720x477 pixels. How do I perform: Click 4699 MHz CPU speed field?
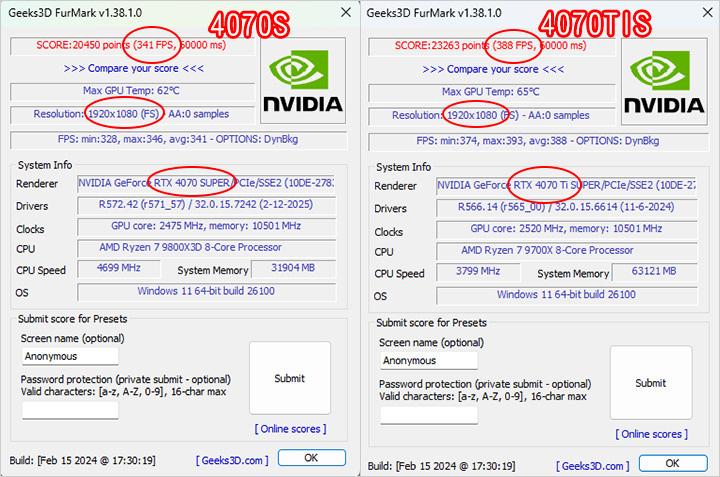[119, 269]
